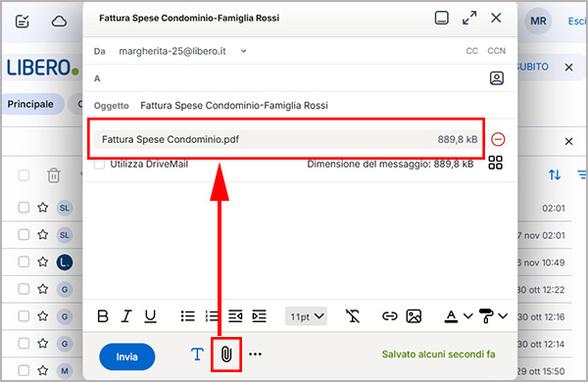Expand the sender address dropdown
This screenshot has width=588, height=382.
click(243, 51)
